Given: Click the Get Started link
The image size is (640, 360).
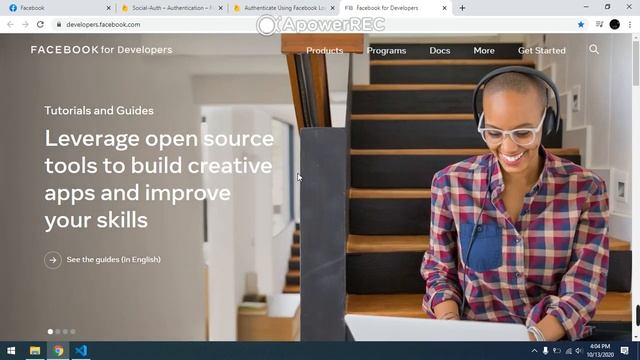Looking at the screenshot, I should tap(542, 51).
